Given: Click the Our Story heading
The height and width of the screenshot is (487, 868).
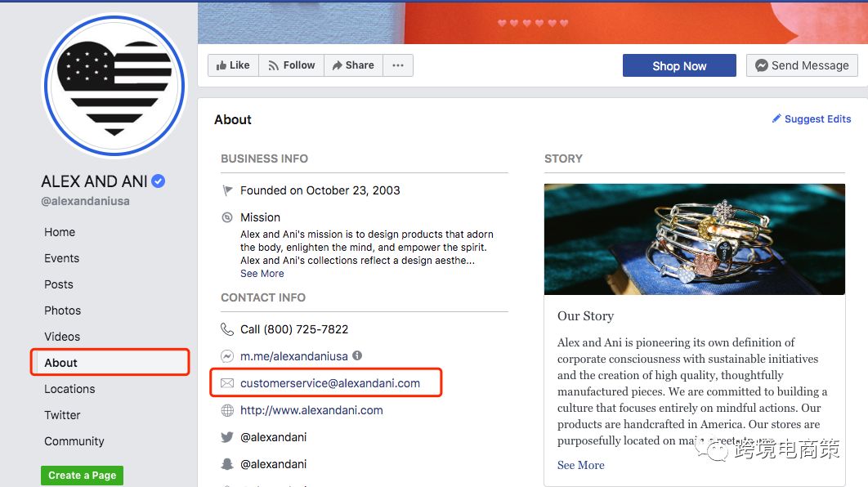Looking at the screenshot, I should tap(585, 316).
